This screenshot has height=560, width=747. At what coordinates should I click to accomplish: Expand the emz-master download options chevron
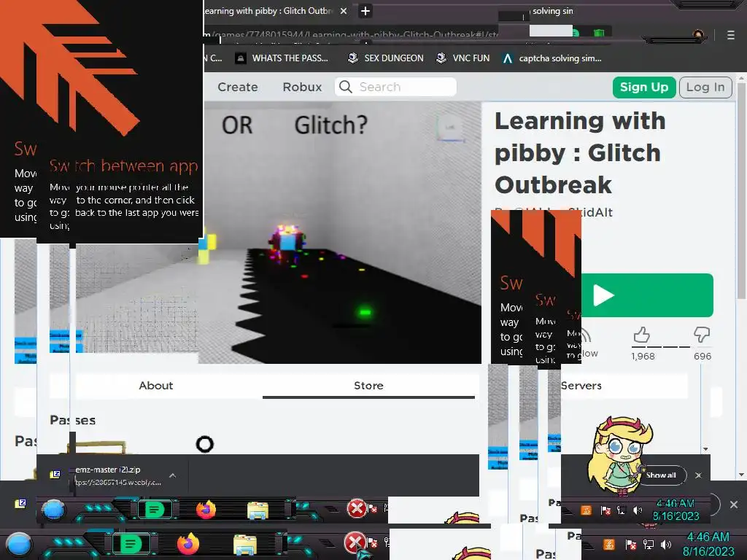(x=172, y=475)
